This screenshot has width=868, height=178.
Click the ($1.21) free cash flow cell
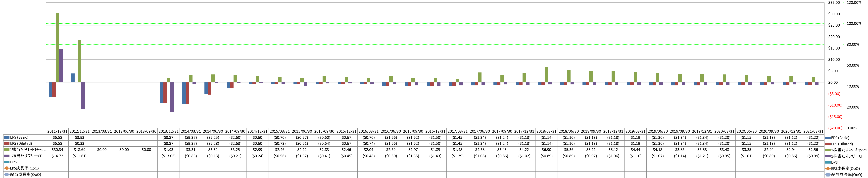(x=702, y=156)
